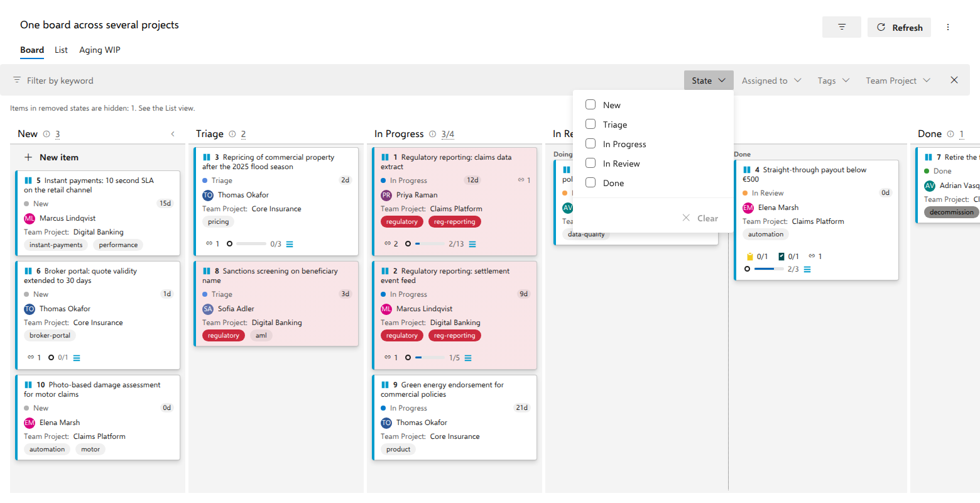Click the 1/5 progress bar on card 2
Image resolution: width=980 pixels, height=503 pixels.
(430, 358)
